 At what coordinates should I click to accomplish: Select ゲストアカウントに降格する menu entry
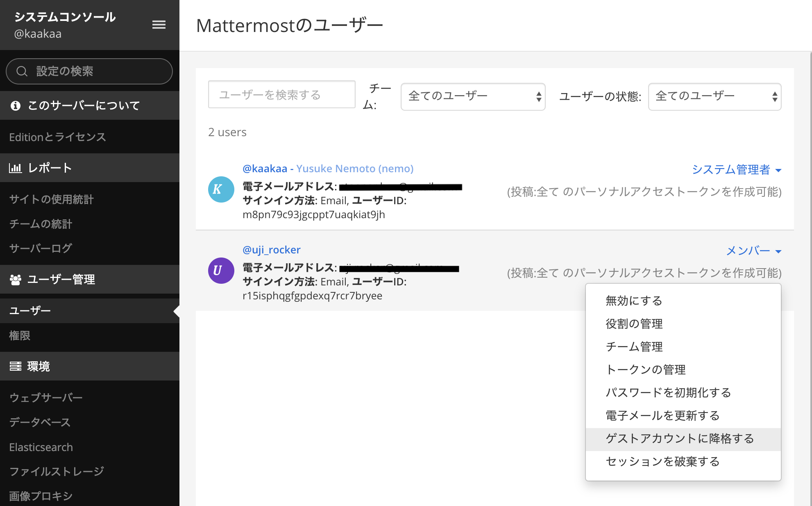coord(683,439)
